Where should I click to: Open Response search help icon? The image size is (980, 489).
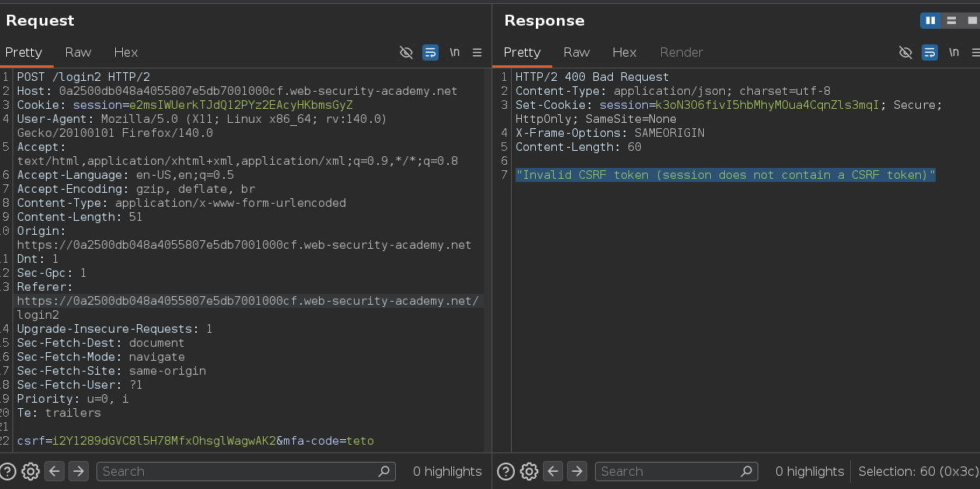pyautogui.click(x=506, y=471)
